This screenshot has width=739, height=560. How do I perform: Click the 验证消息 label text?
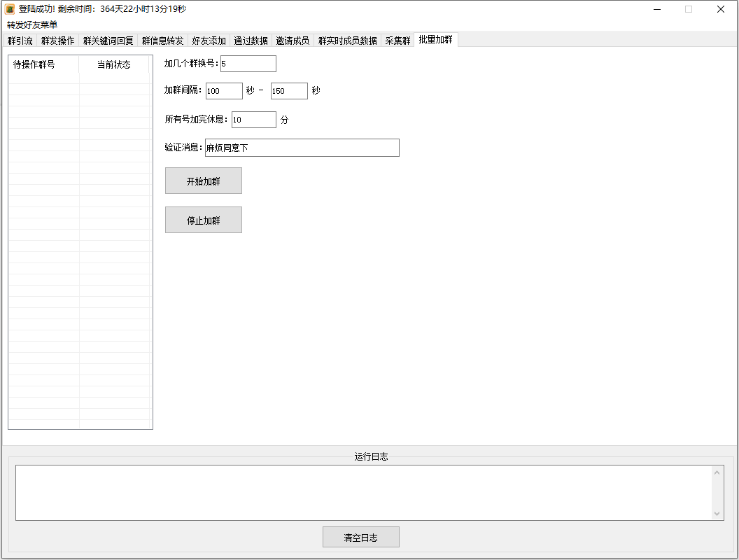pyautogui.click(x=184, y=147)
